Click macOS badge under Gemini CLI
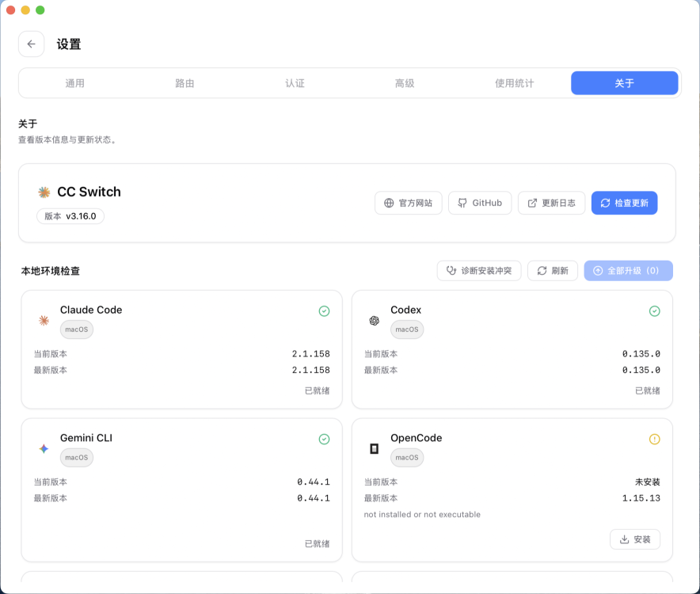700x594 pixels. [77, 458]
